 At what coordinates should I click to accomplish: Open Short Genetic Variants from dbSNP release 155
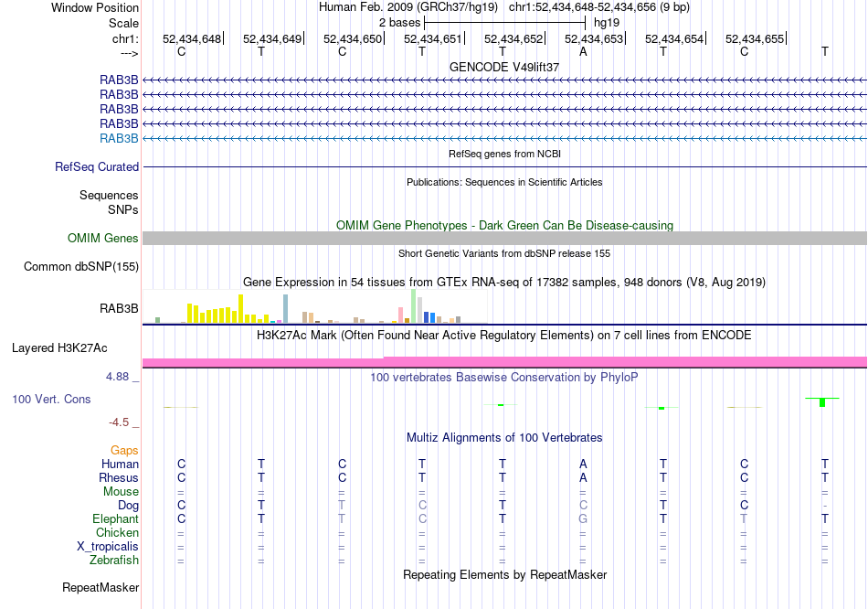pos(504,254)
